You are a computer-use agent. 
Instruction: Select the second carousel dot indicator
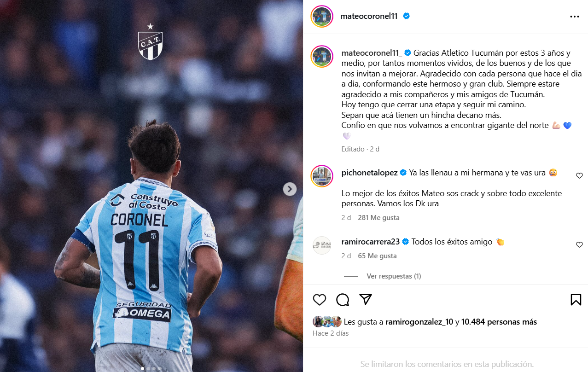click(148, 368)
